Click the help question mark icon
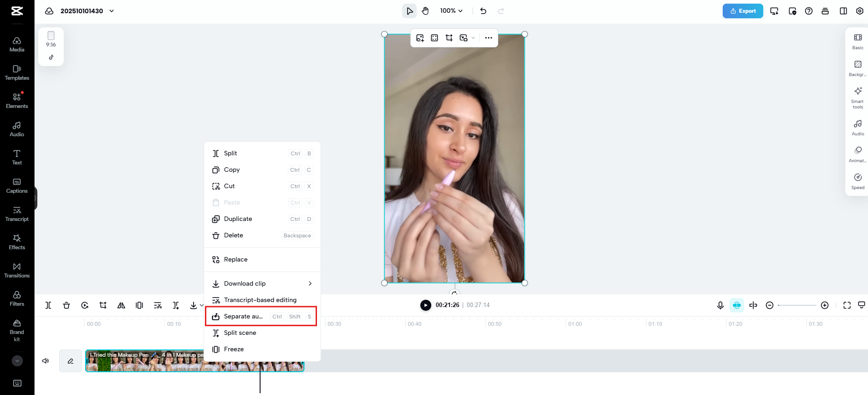Viewport: 868px width, 395px height. [809, 11]
